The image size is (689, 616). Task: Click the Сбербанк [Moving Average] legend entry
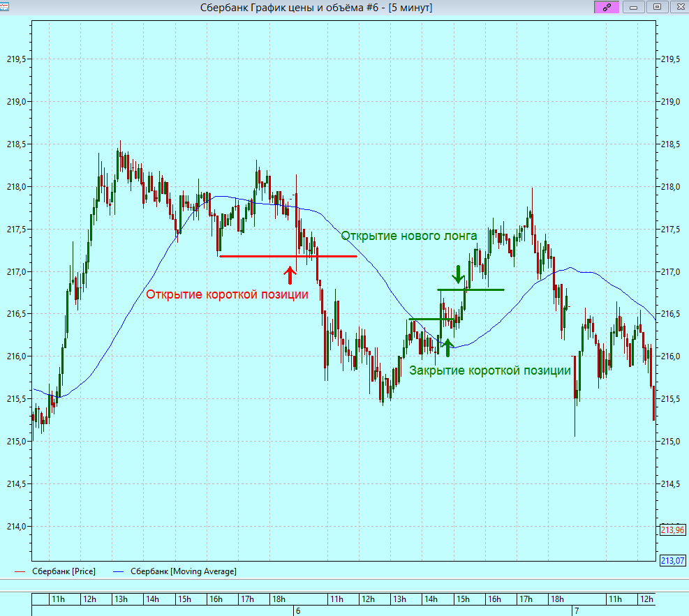click(175, 571)
